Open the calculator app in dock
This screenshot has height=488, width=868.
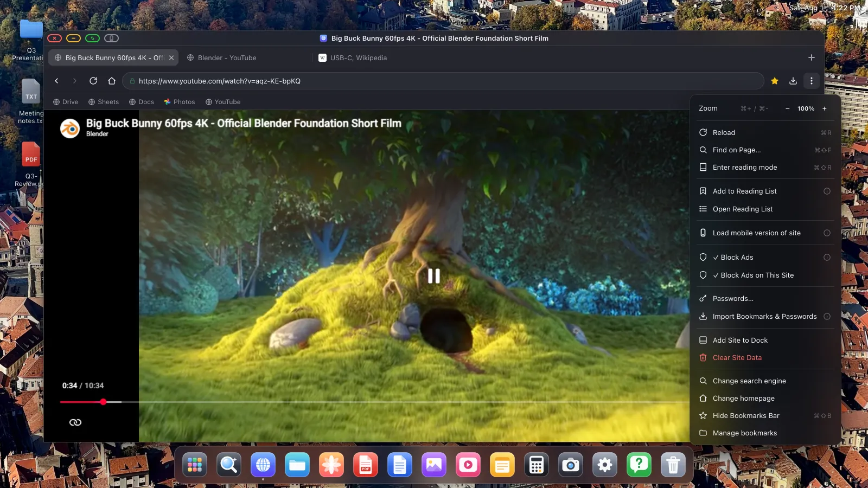(x=537, y=465)
